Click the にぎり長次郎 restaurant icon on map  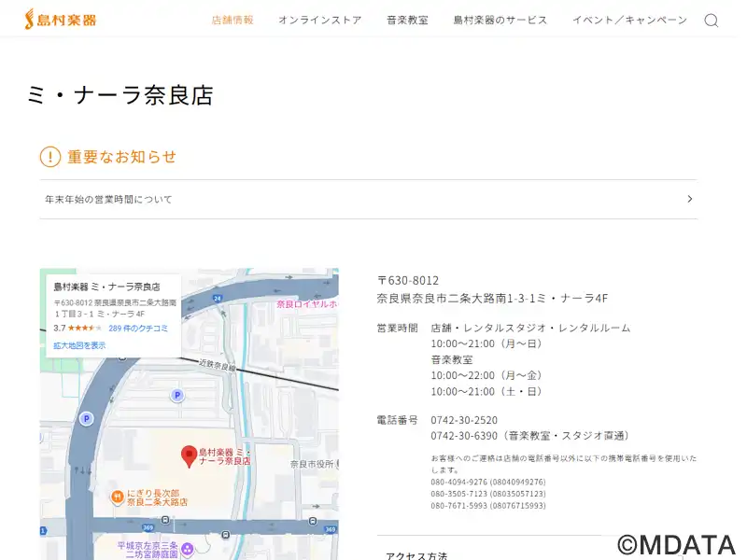[x=118, y=497]
